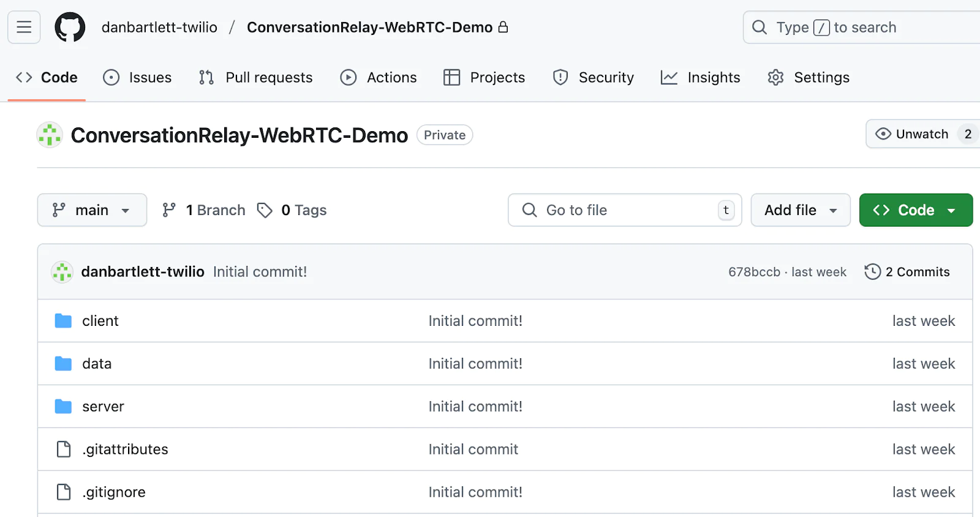Click last week timestamp in .gitignore row
The height and width of the screenshot is (517, 980).
tap(924, 492)
